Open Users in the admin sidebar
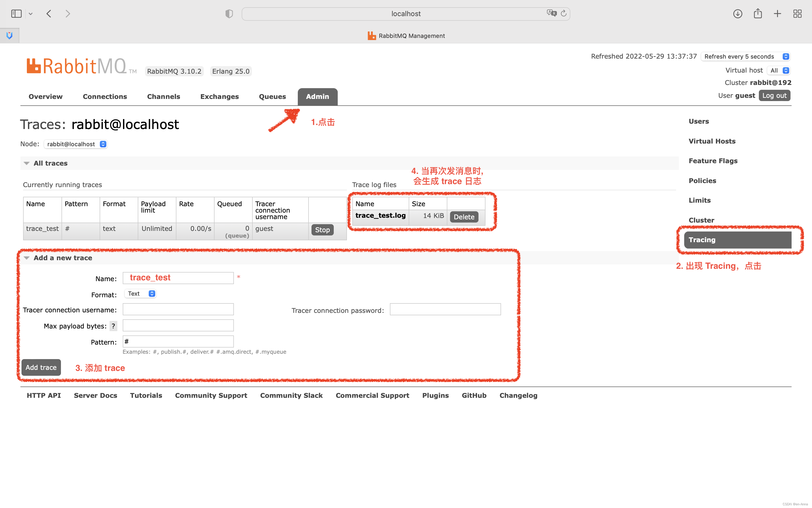This screenshot has height=508, width=812. tap(699, 121)
